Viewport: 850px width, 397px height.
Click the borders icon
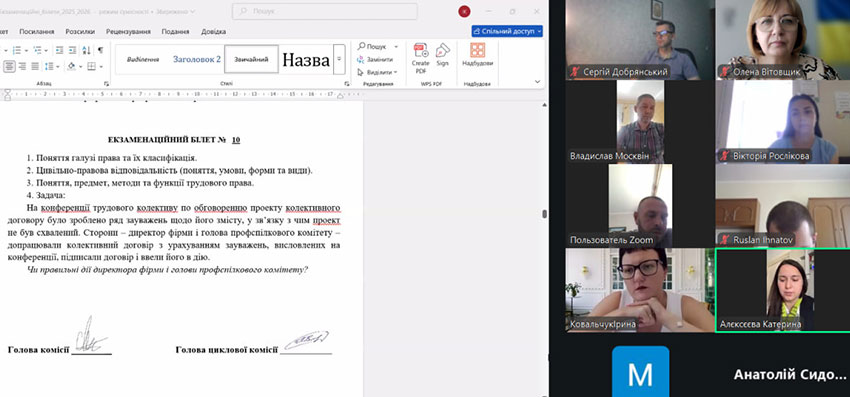click(91, 66)
